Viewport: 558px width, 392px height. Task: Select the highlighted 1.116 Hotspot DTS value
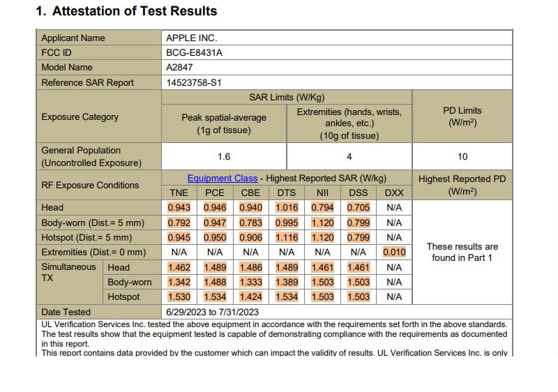[287, 237]
